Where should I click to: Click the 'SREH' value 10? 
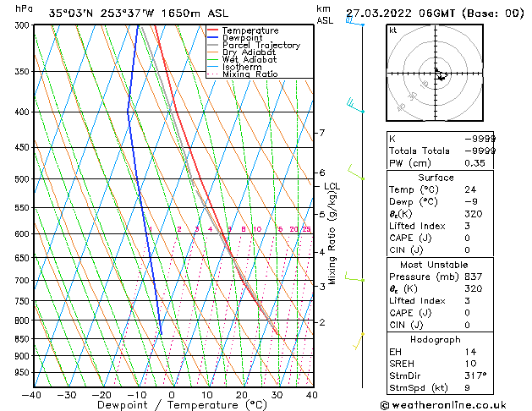coord(470,364)
